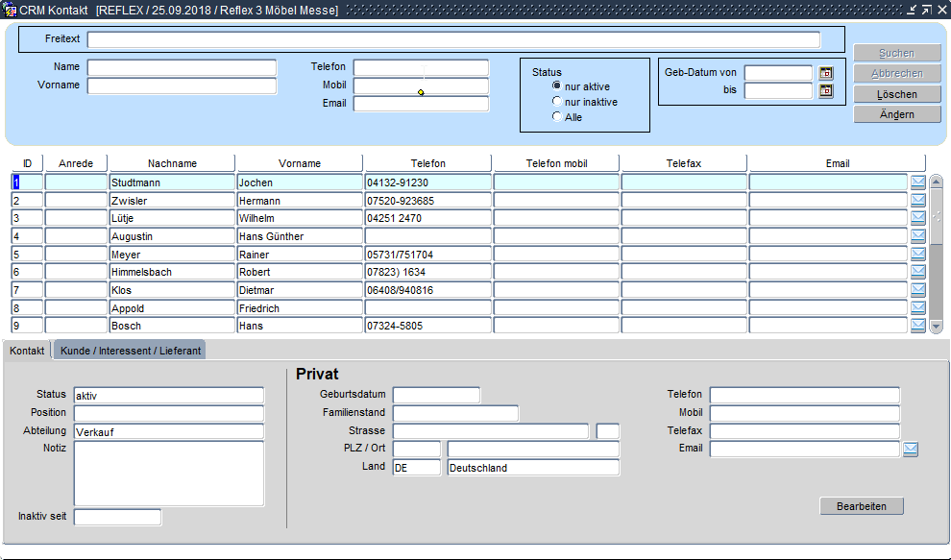Click the email icon in Studtmann row
The height and width of the screenshot is (560, 951).
917,182
